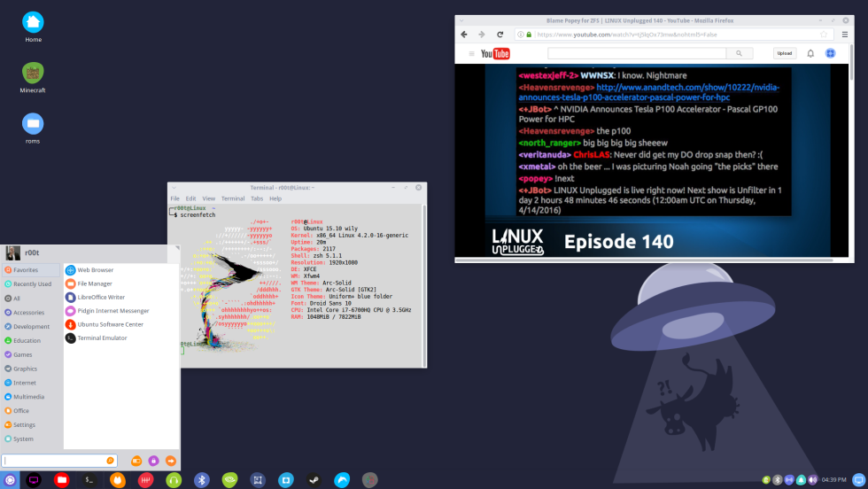868x489 pixels.
Task: Open the Tabs menu in terminal
Action: [257, 198]
